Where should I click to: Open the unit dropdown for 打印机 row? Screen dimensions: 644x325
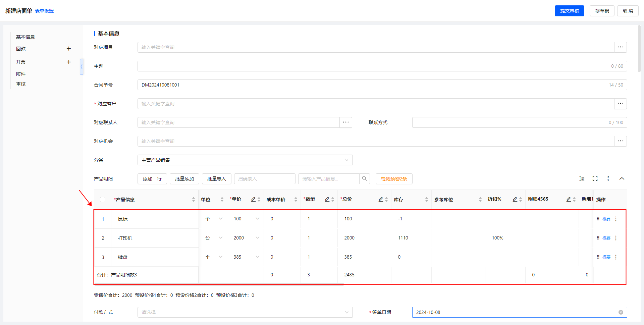[x=220, y=238]
